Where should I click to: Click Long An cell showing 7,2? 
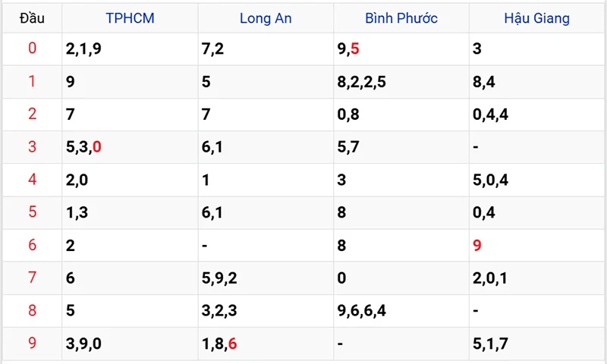point(212,49)
